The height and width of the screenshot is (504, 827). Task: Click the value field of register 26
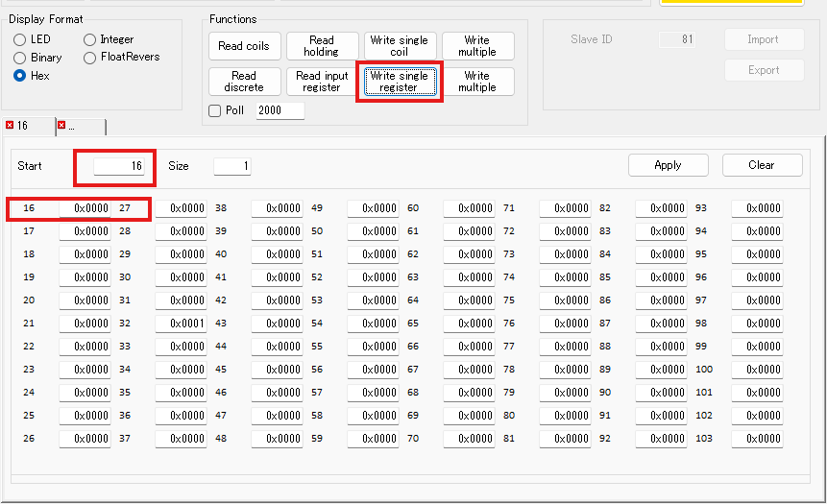pyautogui.click(x=85, y=439)
